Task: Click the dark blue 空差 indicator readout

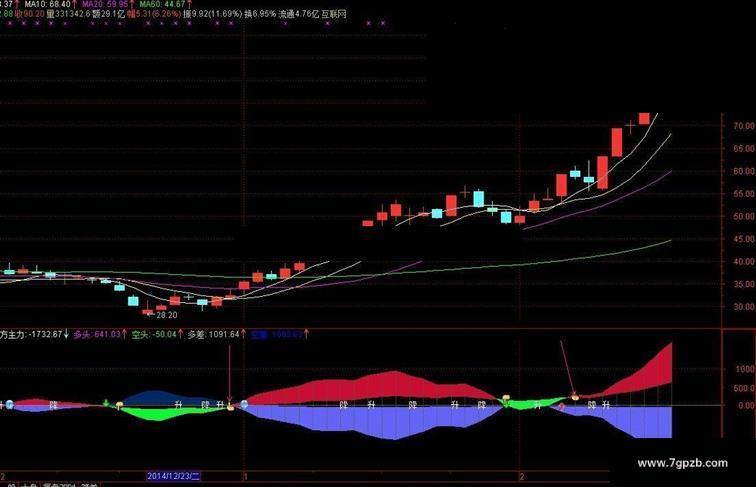Action: tap(280, 334)
